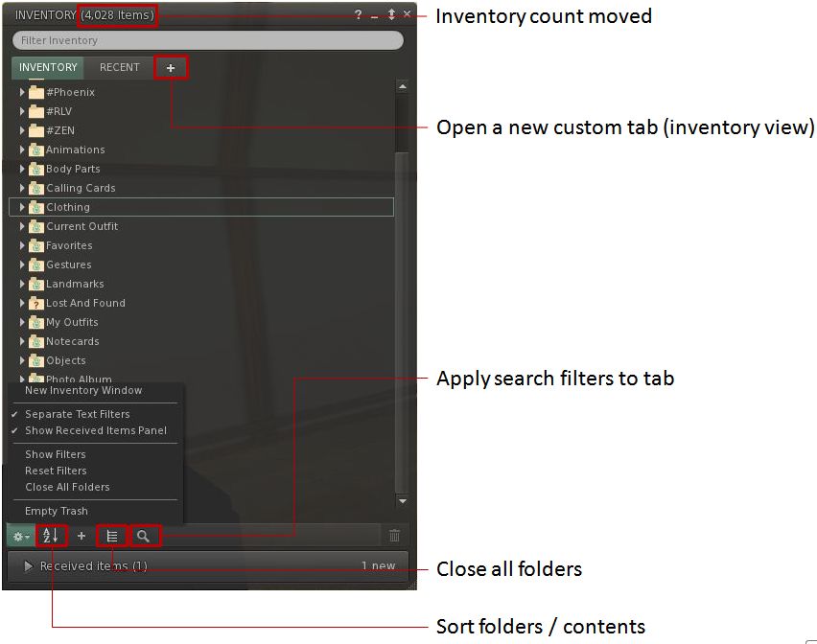817x644 pixels.
Task: Select Empty Trash from the menu
Action: [x=57, y=512]
